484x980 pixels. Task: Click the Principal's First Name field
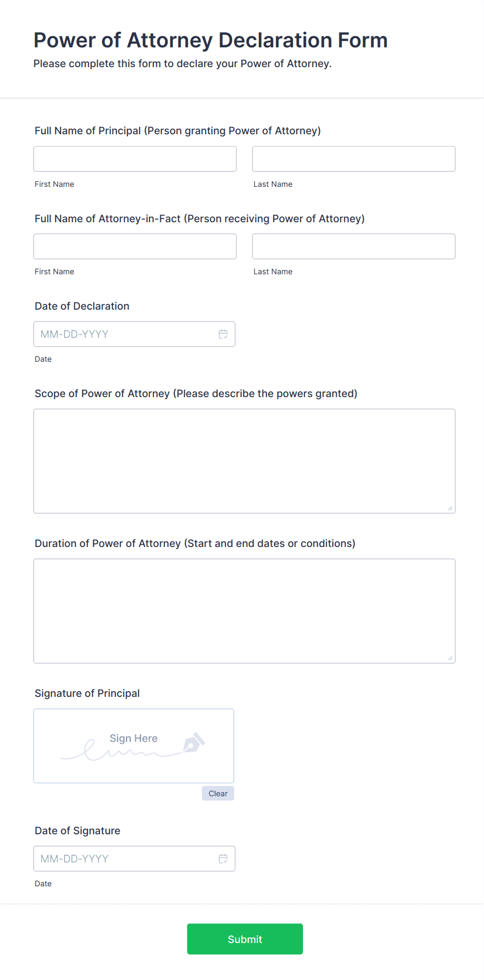[135, 159]
